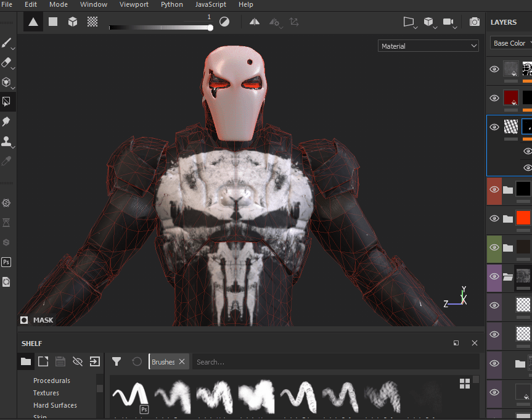Open the Material viewport mode dropdown
This screenshot has height=420, width=532.
pyautogui.click(x=428, y=46)
